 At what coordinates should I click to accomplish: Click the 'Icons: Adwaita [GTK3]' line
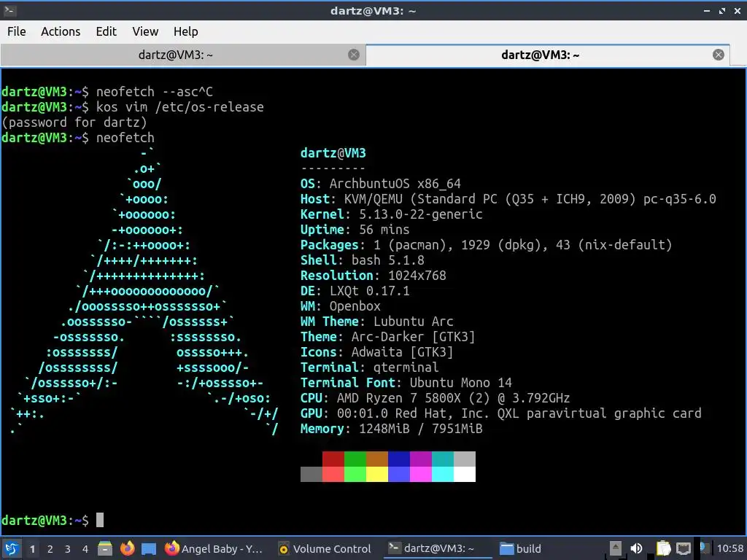click(x=377, y=352)
